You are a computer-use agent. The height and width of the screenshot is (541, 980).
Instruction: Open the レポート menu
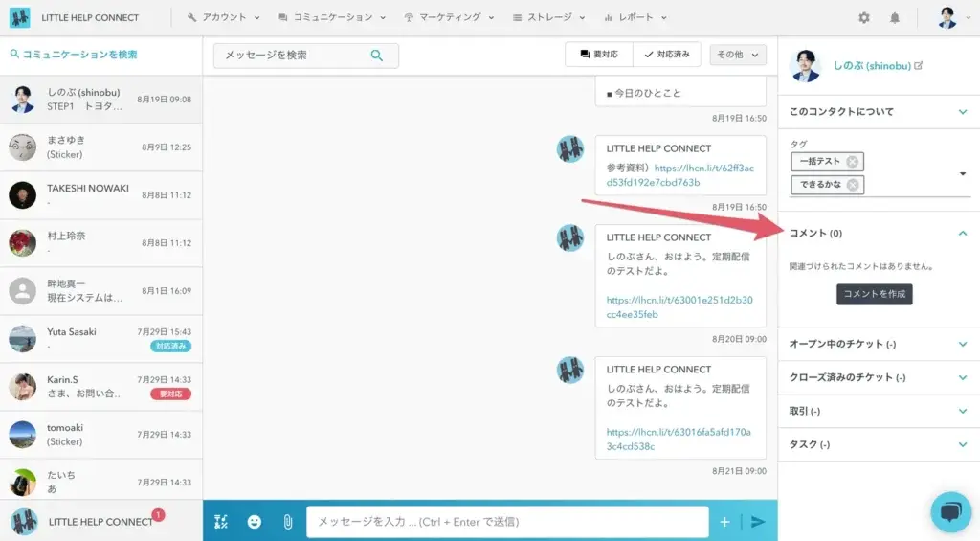635,17
